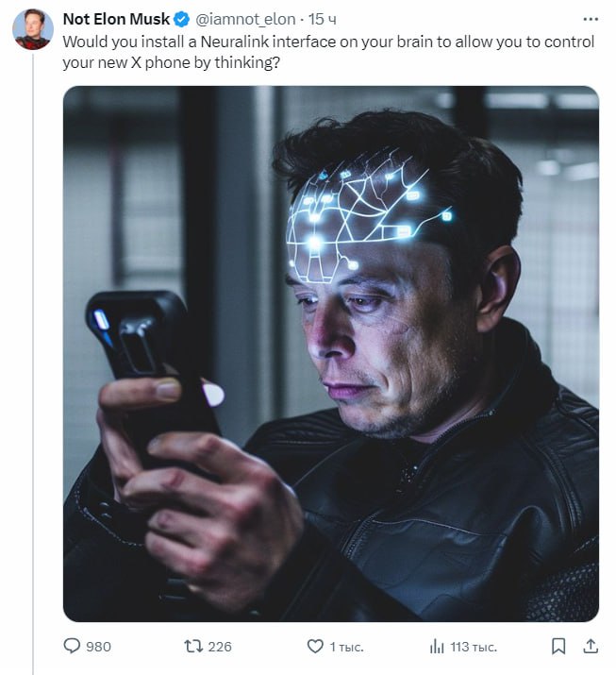This screenshot has width=616, height=675.
Task: Open the Not Elon Musk profile avatar
Action: point(33,29)
